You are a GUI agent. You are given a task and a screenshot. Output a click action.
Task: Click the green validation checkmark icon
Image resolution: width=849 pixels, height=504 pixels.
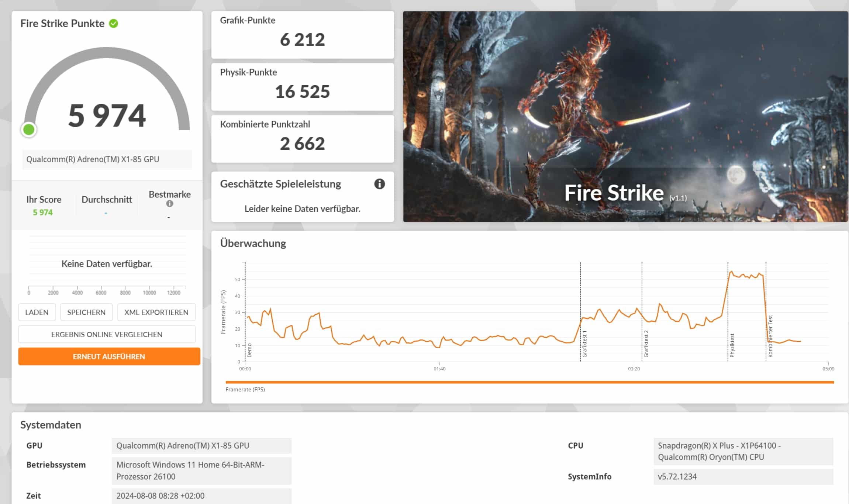tap(114, 24)
